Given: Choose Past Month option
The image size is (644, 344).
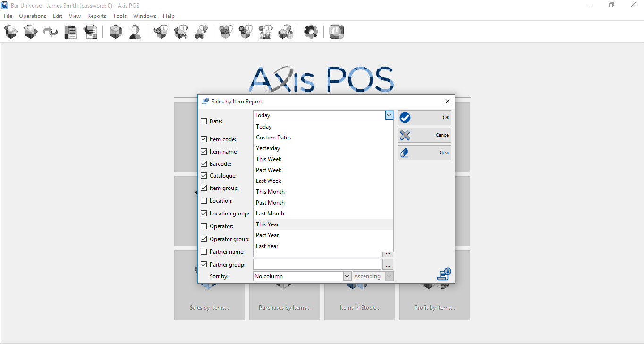Looking at the screenshot, I should [x=323, y=203].
